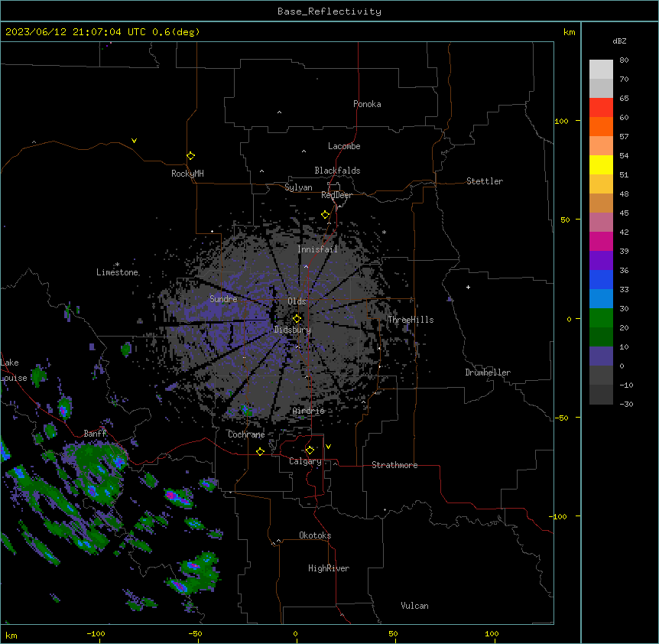The width and height of the screenshot is (659, 644).
Task: Click the dBZ legend heading
Action: tap(619, 41)
